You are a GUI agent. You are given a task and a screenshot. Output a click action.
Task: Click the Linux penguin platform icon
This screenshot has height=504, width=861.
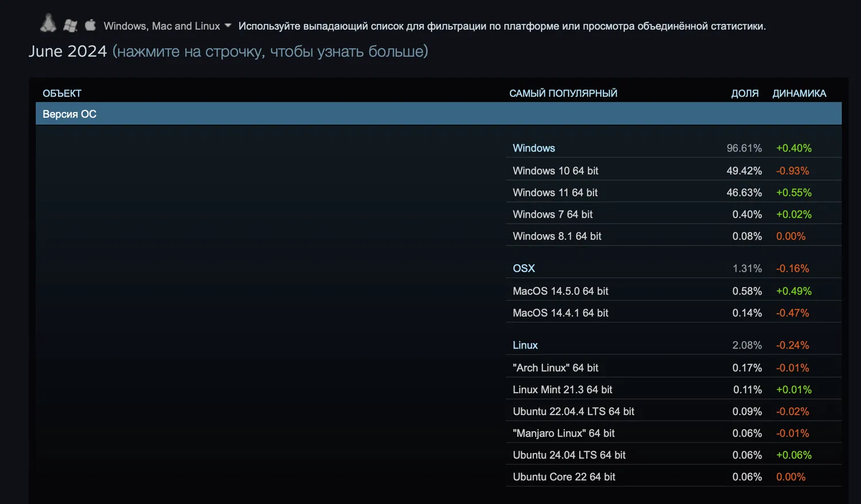point(48,24)
